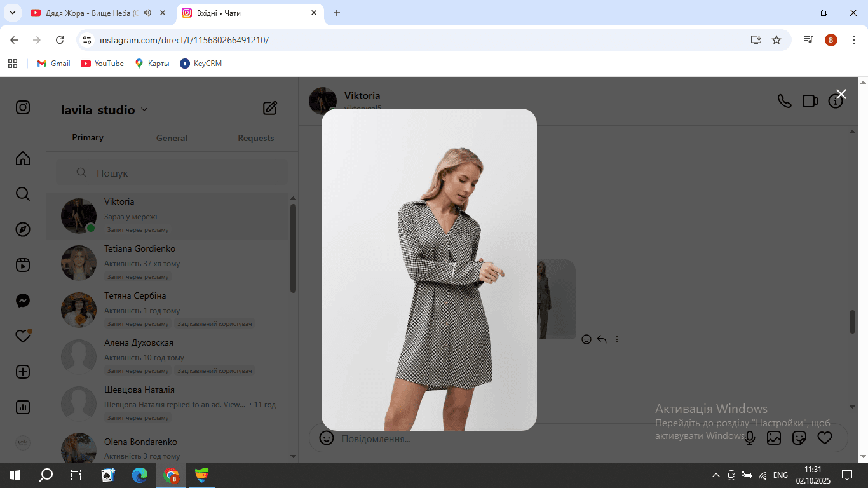Open the Tetiana Gordienko conversation
The image size is (868, 488).
pyautogui.click(x=168, y=263)
